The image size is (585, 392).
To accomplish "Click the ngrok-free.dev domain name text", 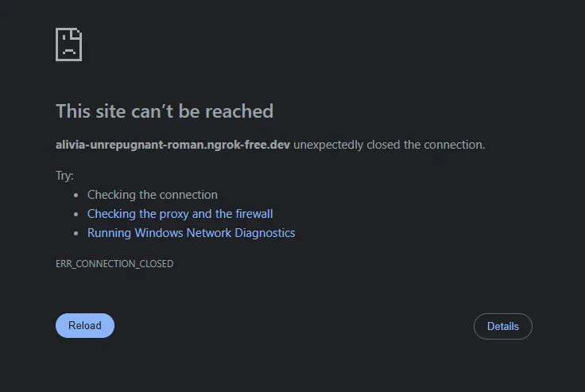I will tap(172, 145).
